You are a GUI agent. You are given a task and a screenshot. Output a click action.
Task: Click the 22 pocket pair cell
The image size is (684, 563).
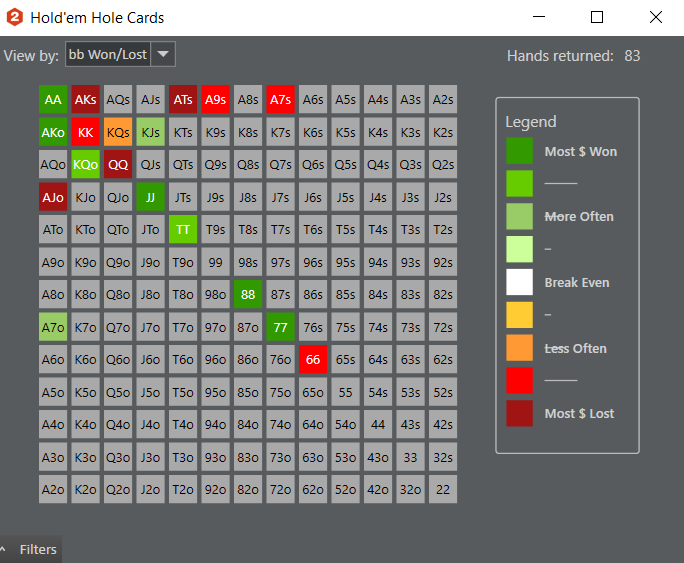point(443,489)
